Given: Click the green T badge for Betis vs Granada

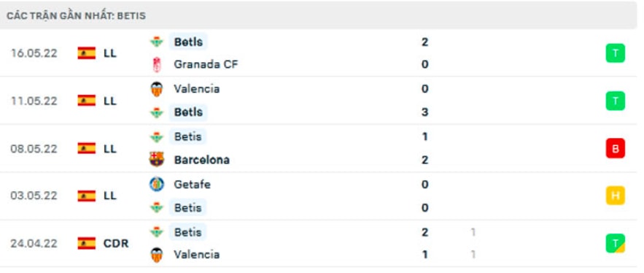Looking at the screenshot, I should (x=615, y=53).
